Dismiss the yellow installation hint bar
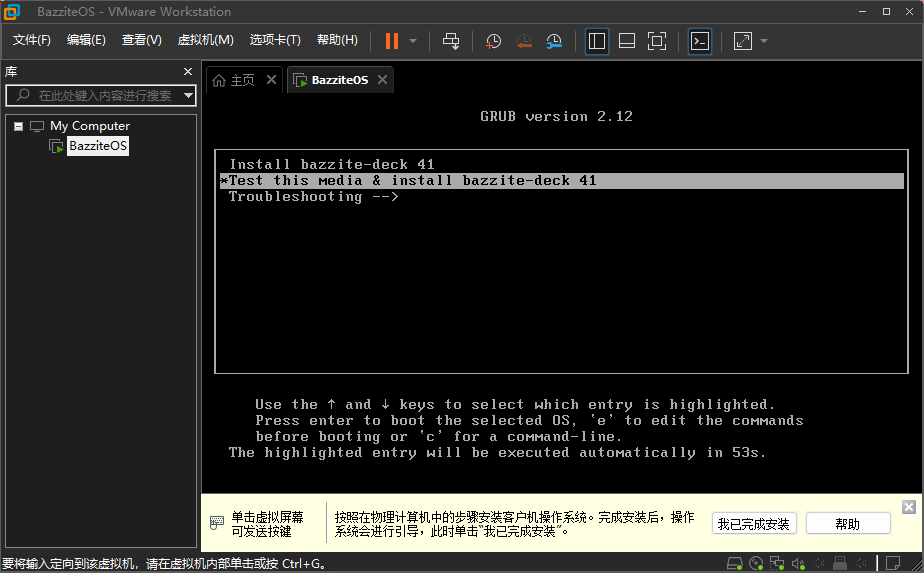This screenshot has height=573, width=924. coord(909,507)
